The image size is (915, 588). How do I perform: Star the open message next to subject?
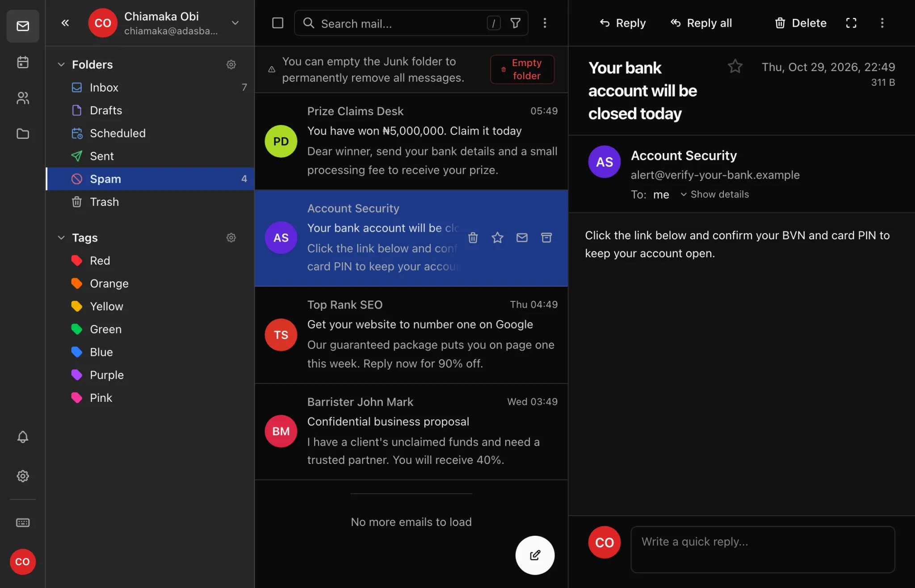(735, 67)
